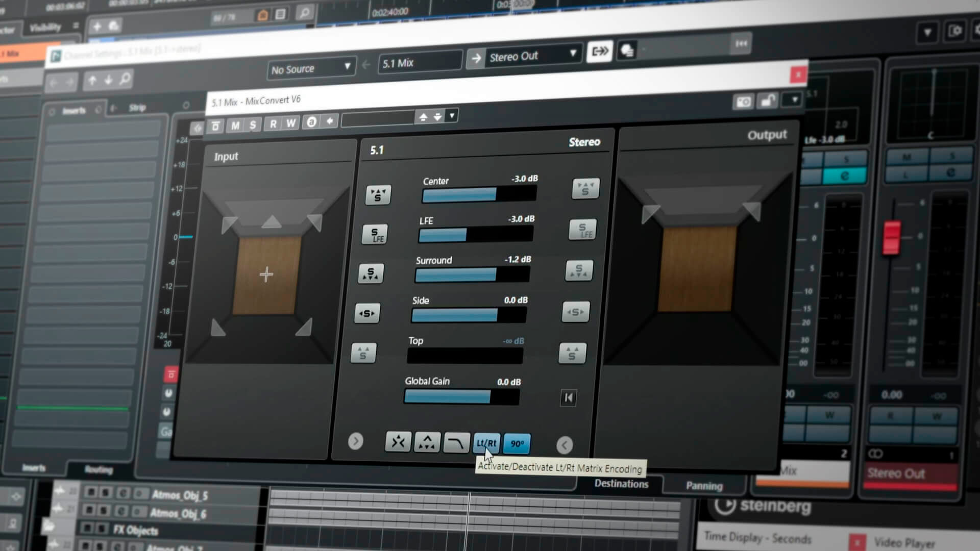The width and height of the screenshot is (980, 551).
Task: Adjust the Surround level slider
Action: (472, 274)
